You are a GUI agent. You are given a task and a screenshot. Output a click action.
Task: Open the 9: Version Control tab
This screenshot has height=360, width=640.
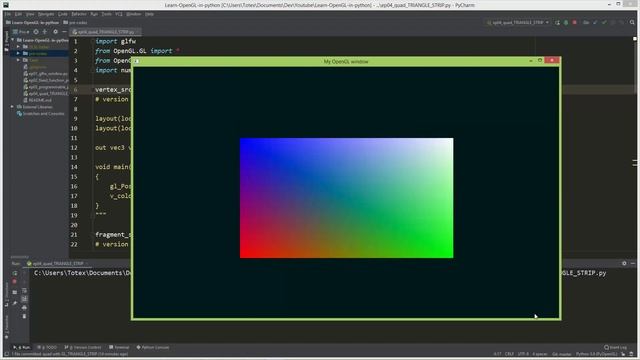(x=83, y=347)
